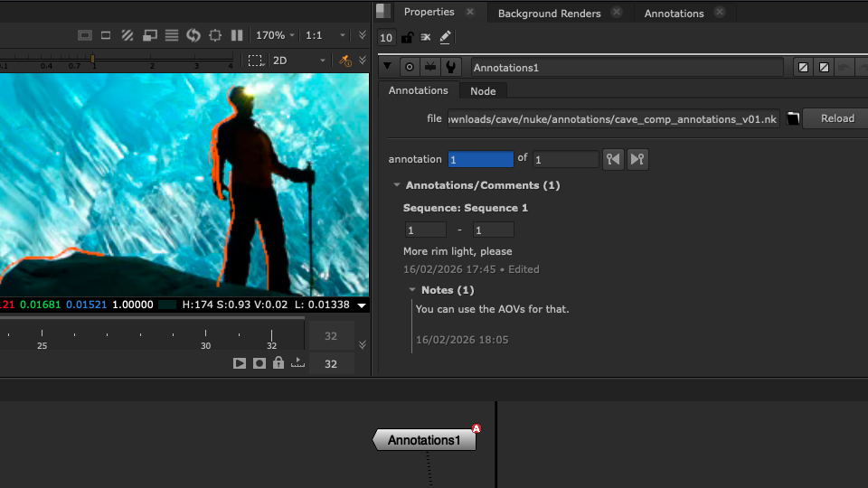The image size is (868, 488).
Task: Toggle the timeline lock icon
Action: point(278,363)
